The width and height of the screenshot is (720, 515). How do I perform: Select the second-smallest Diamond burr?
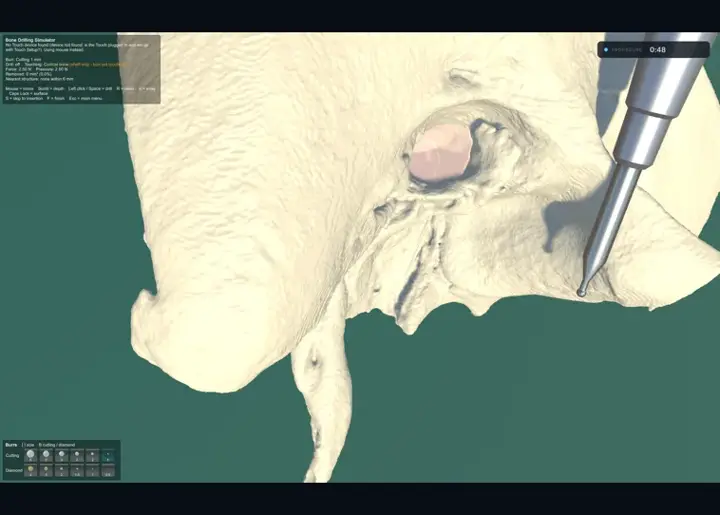(x=92, y=470)
